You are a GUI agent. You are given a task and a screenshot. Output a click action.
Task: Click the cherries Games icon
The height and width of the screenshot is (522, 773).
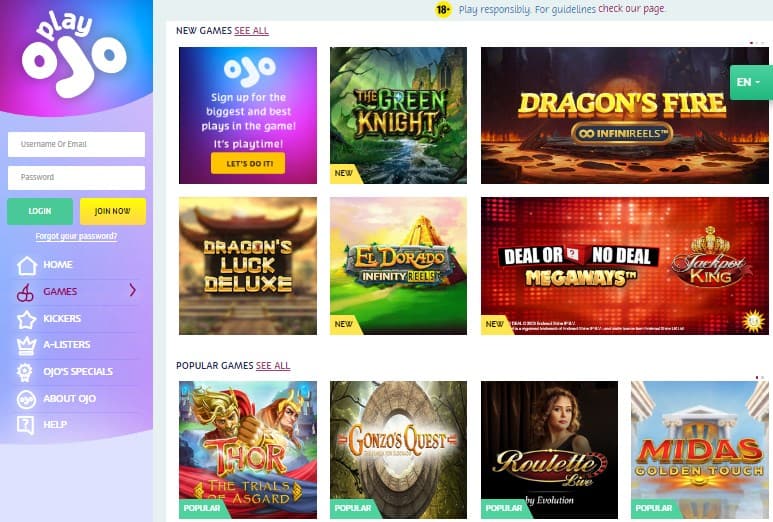[25, 292]
